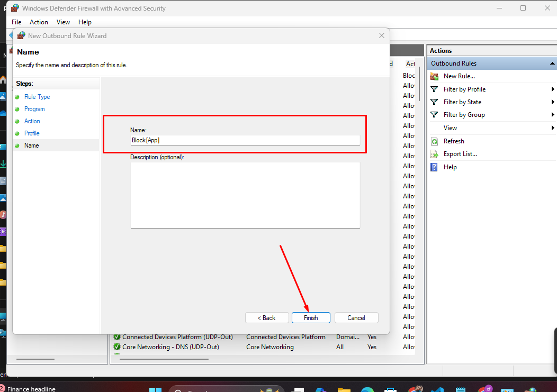The width and height of the screenshot is (557, 392).
Task: Open the File menu
Action: pyautogui.click(x=16, y=22)
